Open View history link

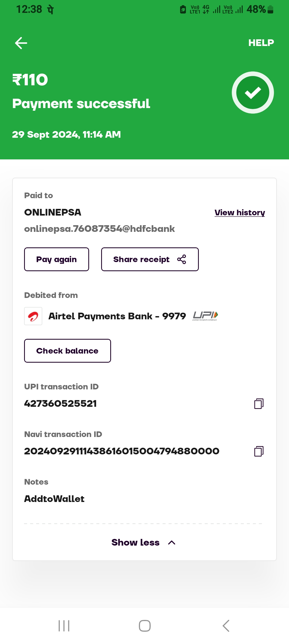pos(239,213)
